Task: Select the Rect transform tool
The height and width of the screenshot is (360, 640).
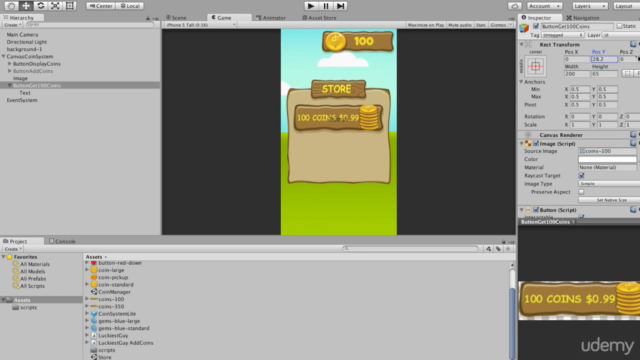Action: [70, 6]
